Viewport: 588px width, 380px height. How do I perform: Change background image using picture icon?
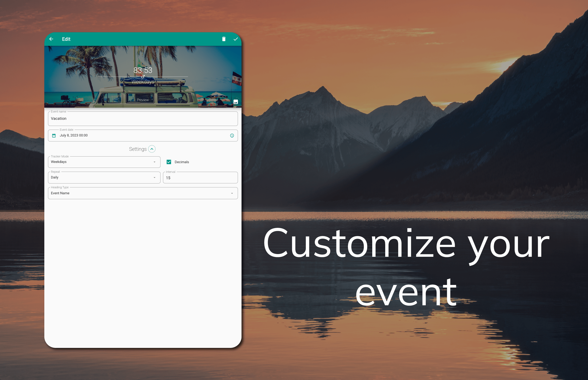pos(236,102)
